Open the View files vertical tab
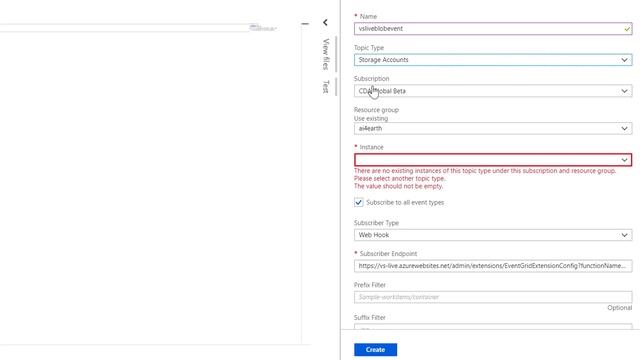 tap(326, 54)
